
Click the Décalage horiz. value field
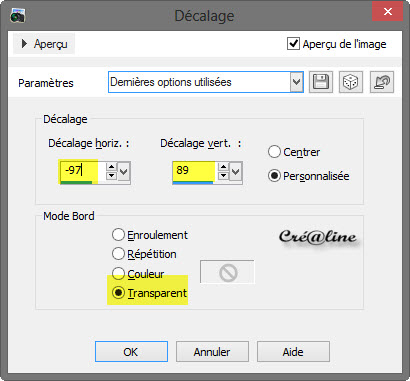[x=83, y=172]
